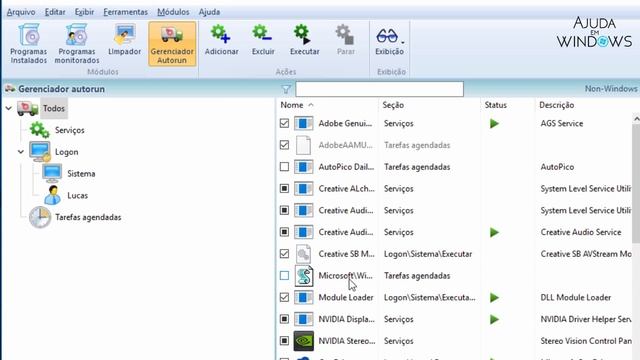
Task: Click the Adobe Genui... entry icon
Action: coord(304,123)
